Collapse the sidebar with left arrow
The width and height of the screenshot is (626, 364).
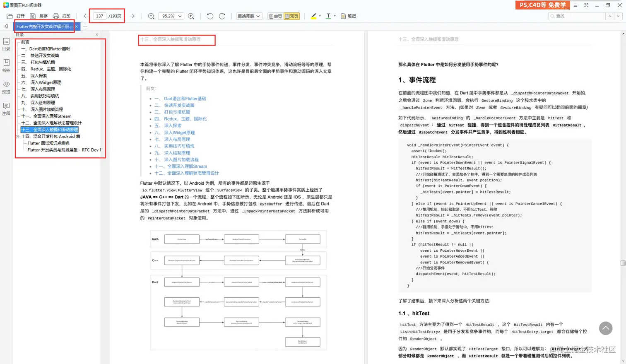point(6,27)
